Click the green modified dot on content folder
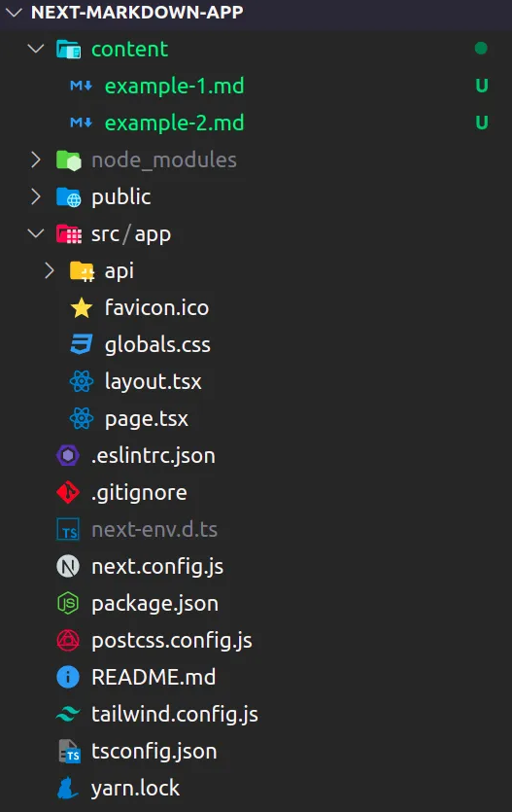This screenshot has width=512, height=812. click(x=481, y=49)
